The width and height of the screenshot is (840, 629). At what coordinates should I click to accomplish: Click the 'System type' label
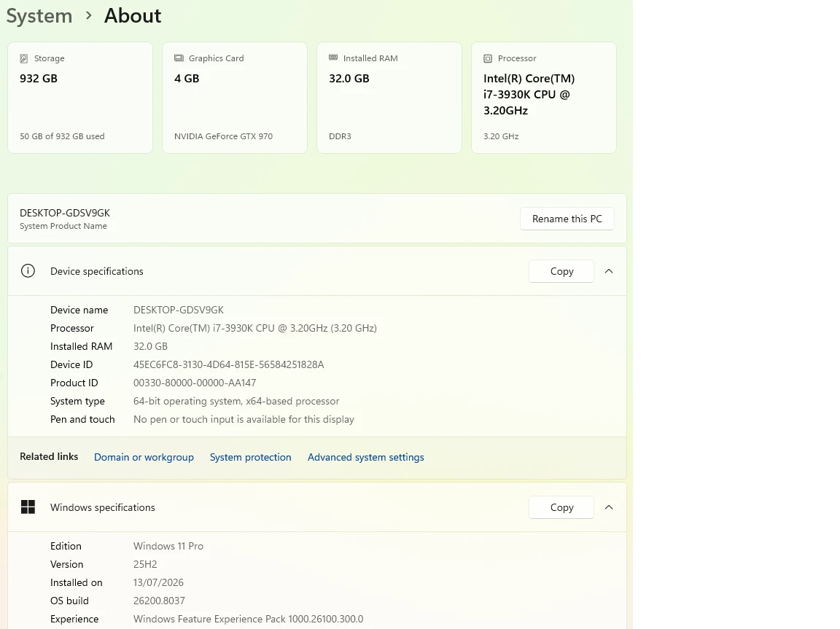pyautogui.click(x=78, y=401)
